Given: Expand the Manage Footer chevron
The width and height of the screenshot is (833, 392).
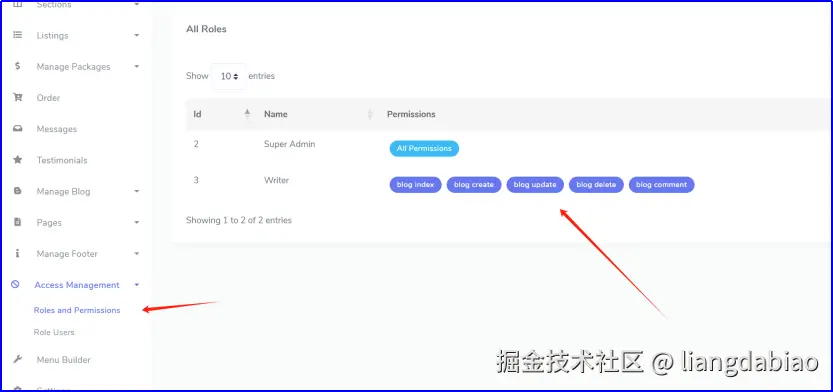Looking at the screenshot, I should pyautogui.click(x=137, y=254).
